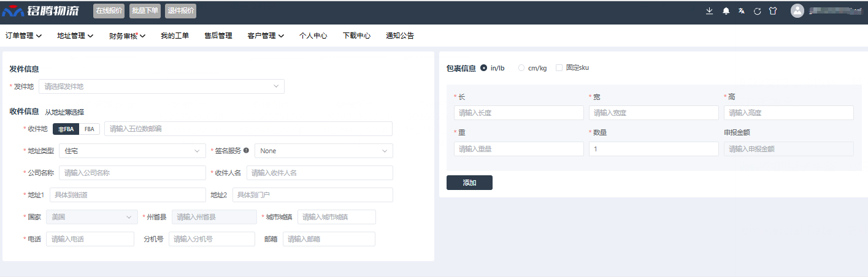The height and width of the screenshot is (277, 868).
Task: Go to 个人中心
Action: coord(313,36)
